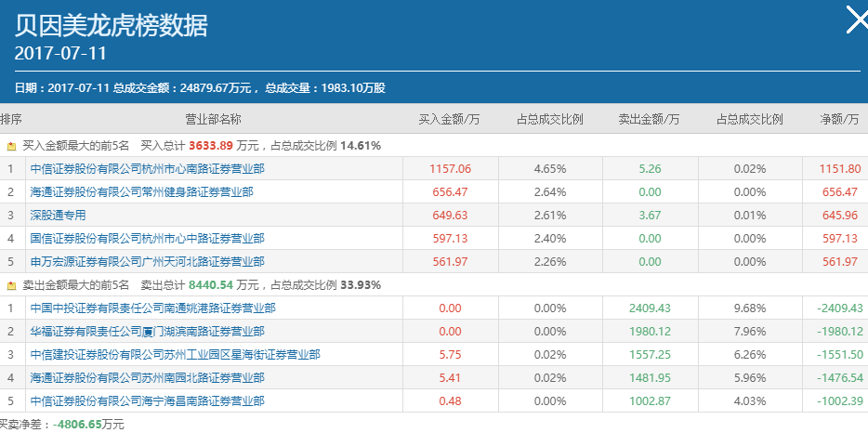Image resolution: width=868 pixels, height=433 pixels.
Task: Select sell amount 2409.43
Action: click(x=650, y=308)
